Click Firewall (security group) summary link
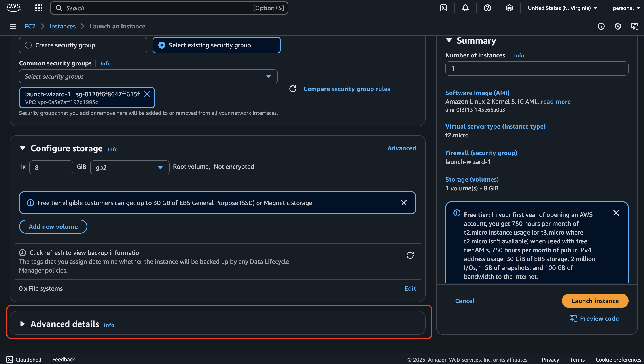 (x=481, y=153)
